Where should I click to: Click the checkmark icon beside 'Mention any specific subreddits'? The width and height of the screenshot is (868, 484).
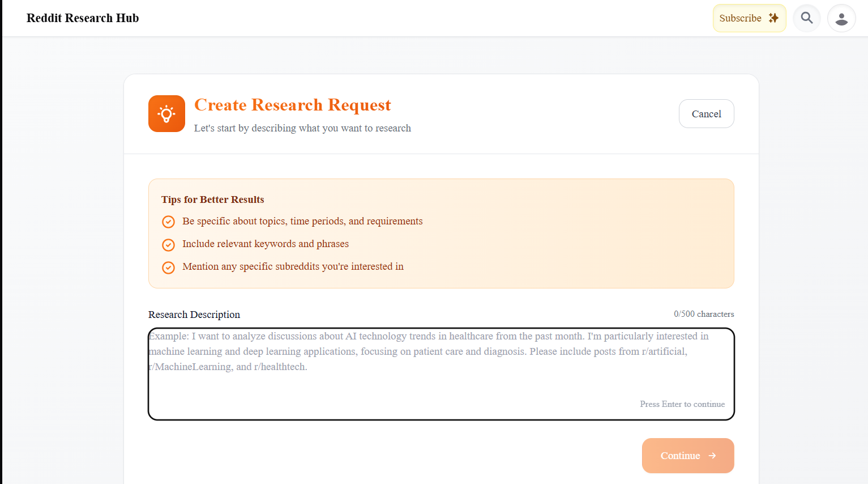pos(168,268)
